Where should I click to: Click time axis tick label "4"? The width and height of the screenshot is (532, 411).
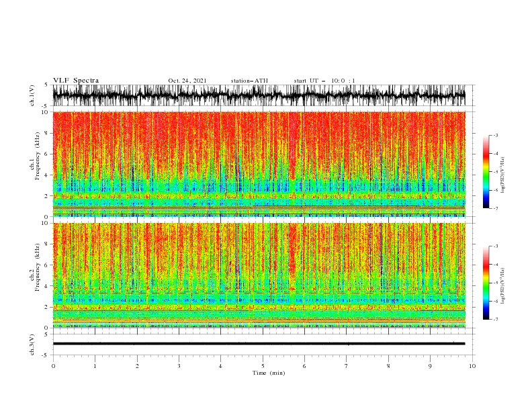(x=220, y=366)
